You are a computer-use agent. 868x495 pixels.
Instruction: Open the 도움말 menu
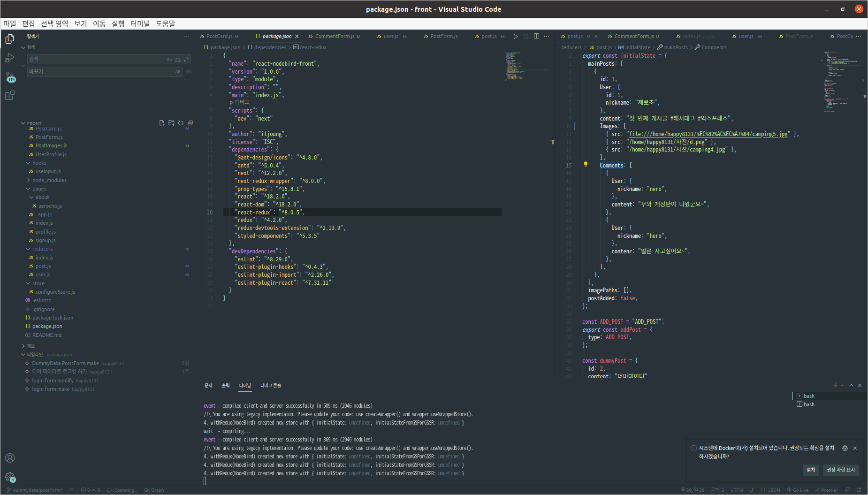[166, 23]
